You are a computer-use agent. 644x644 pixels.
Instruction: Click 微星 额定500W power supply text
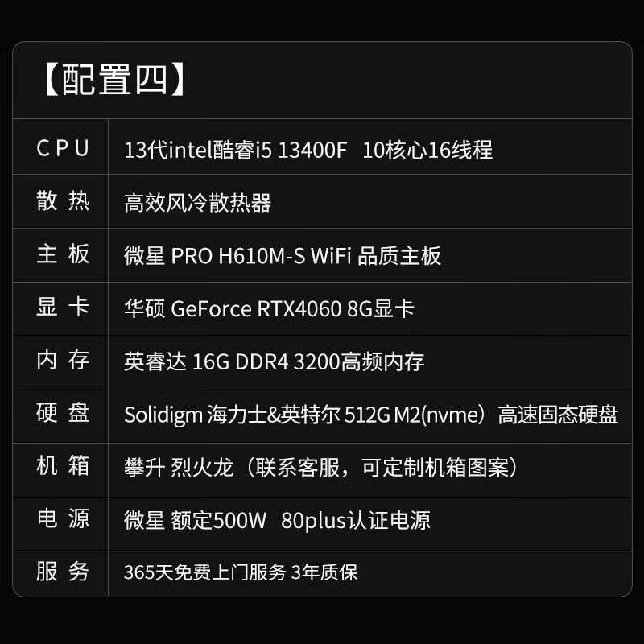[x=277, y=520]
